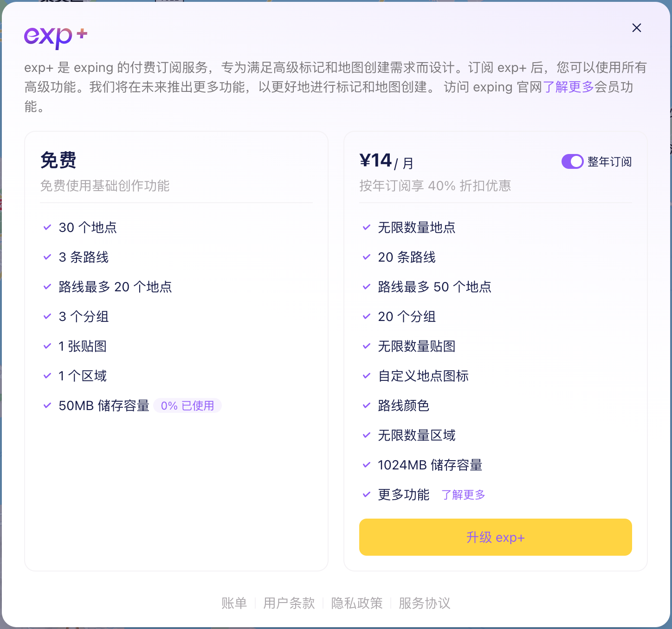Click the checkmark beside 无限数量地点

click(x=366, y=227)
